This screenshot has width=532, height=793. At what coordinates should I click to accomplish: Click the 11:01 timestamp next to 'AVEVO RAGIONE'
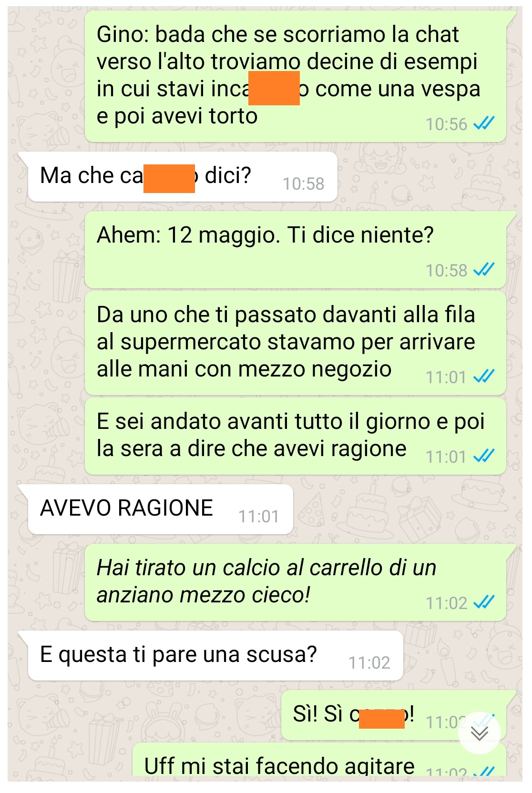click(259, 516)
